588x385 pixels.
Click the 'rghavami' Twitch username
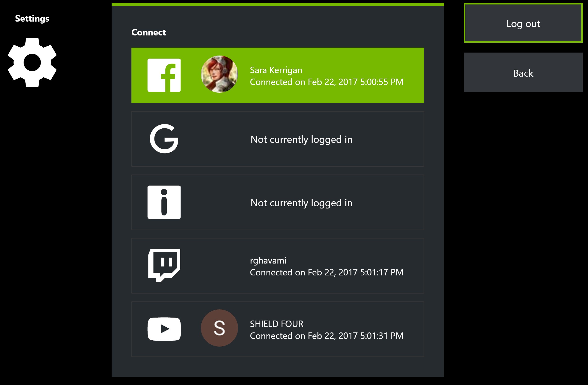tap(268, 261)
